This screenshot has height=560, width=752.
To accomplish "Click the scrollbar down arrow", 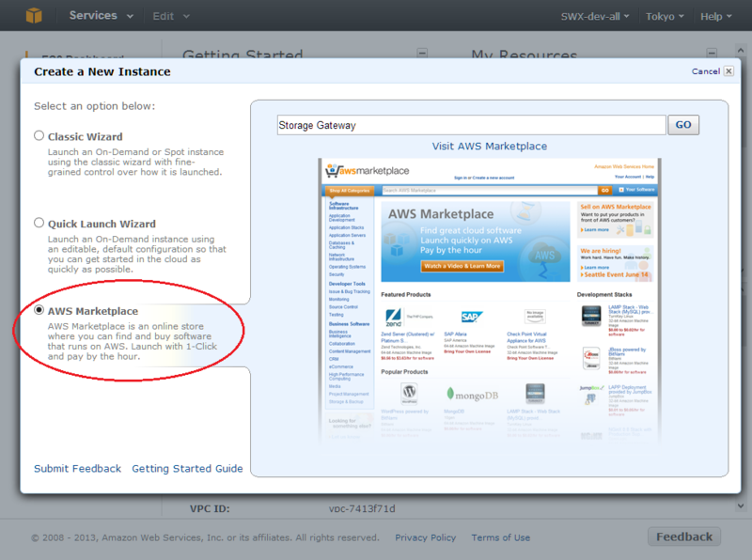I will [x=741, y=506].
